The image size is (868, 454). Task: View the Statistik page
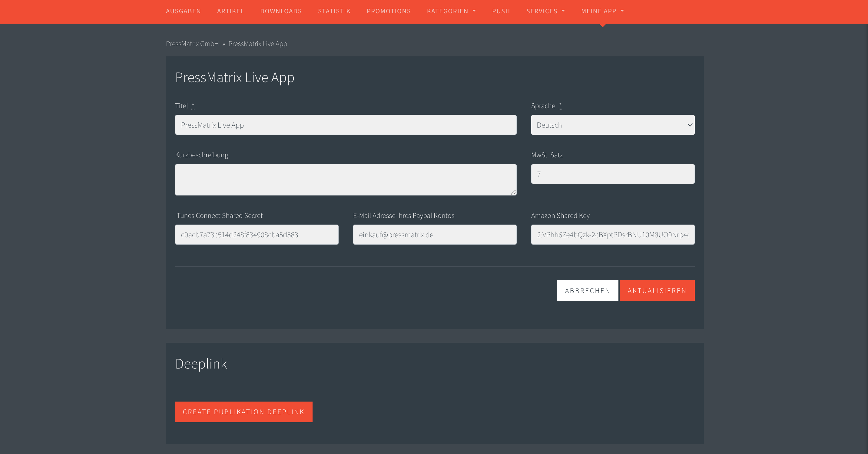(x=334, y=11)
